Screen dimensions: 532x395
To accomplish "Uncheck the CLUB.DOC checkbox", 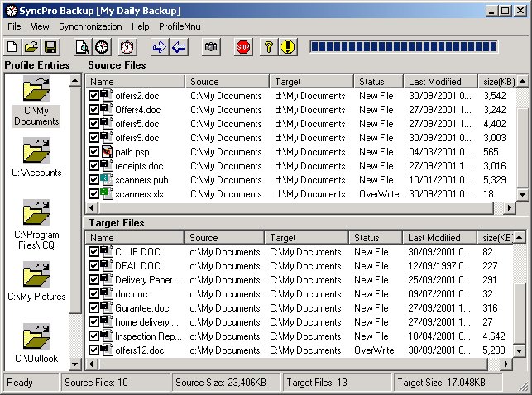I will [93, 252].
